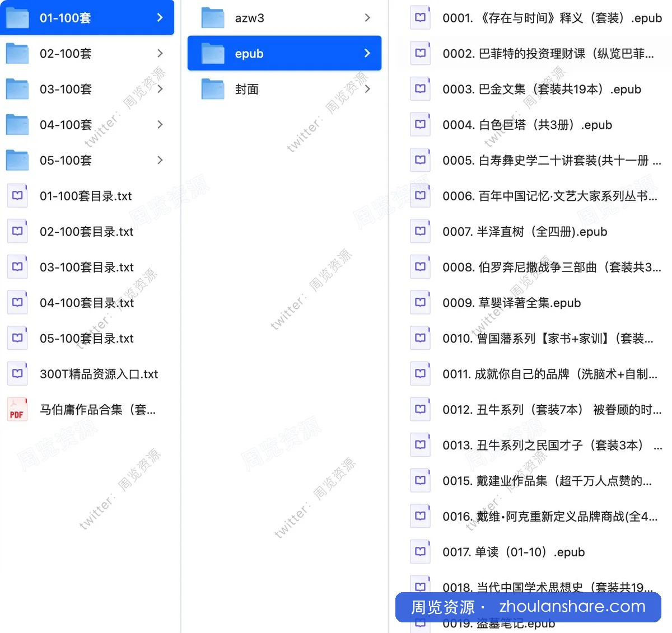This screenshot has height=633, width=672.
Task: Select file 0006. 百年中国记忆·文艺大家系列丛书
Action: [550, 196]
